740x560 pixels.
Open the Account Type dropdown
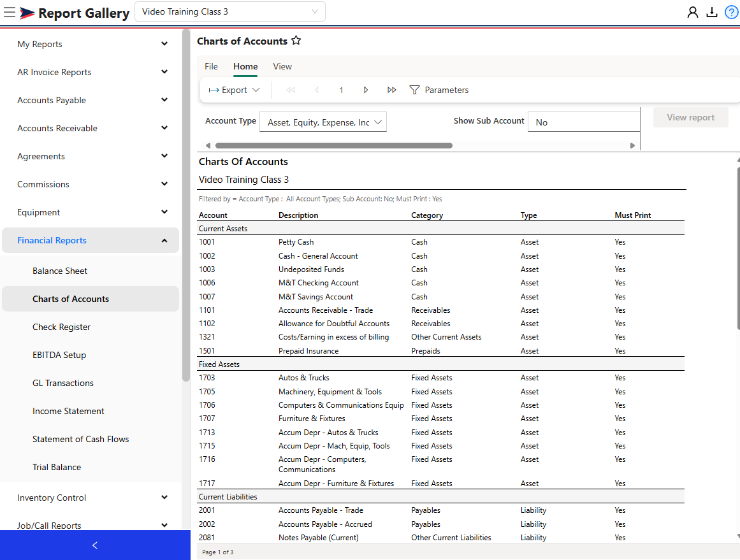pyautogui.click(x=323, y=122)
